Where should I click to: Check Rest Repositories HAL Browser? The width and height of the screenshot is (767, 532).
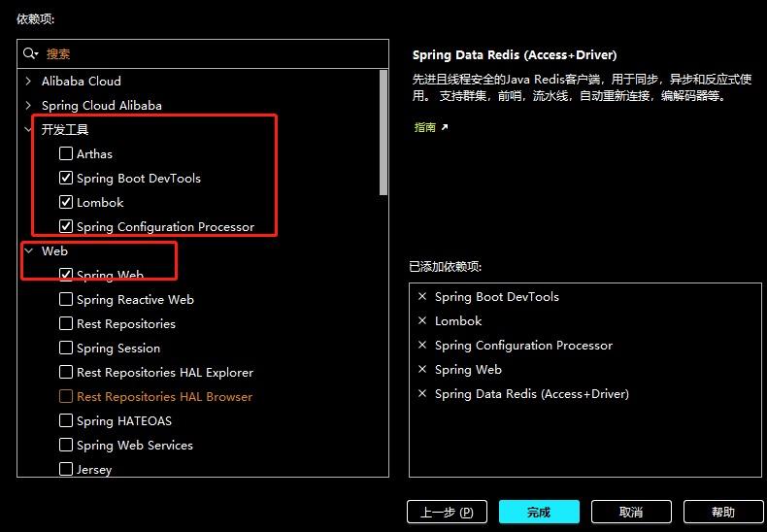tap(66, 396)
